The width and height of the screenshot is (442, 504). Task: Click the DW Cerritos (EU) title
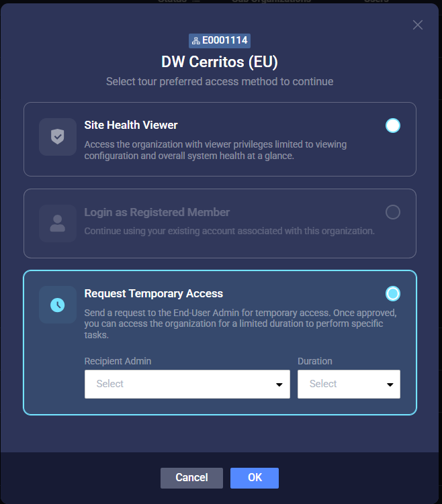pos(220,62)
